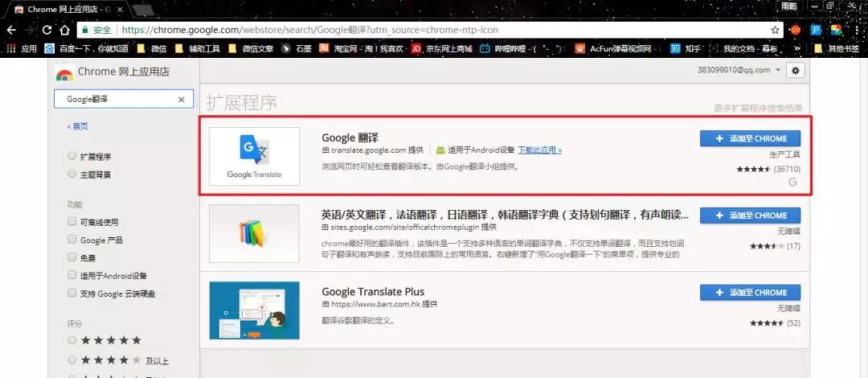Select the four stars 及以上 filter
This screenshot has width=868, height=378.
(x=72, y=360)
